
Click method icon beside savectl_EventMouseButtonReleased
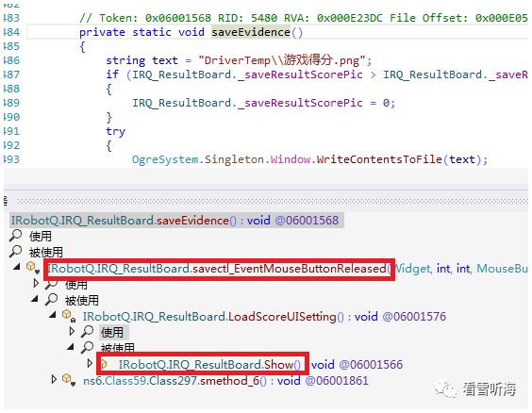33,268
